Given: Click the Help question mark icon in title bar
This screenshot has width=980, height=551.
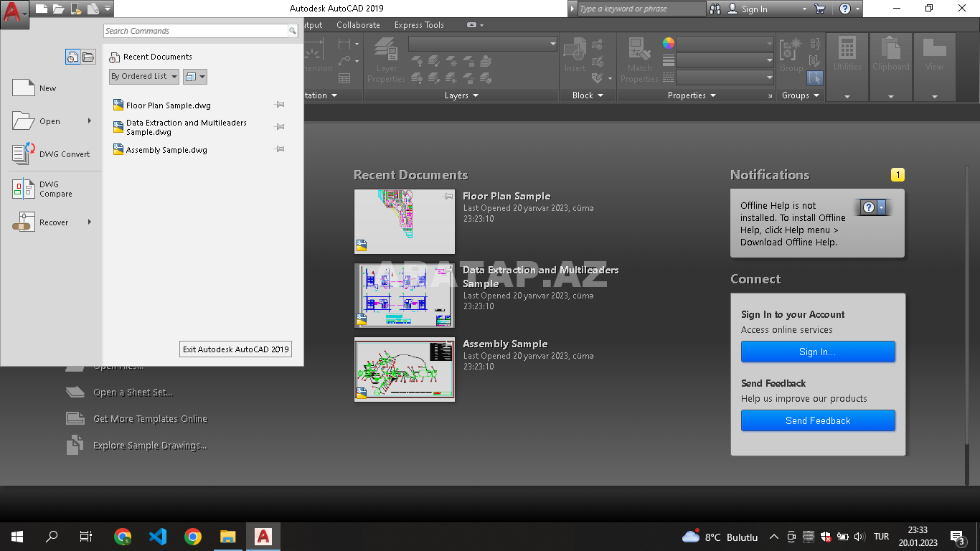Looking at the screenshot, I should pyautogui.click(x=845, y=9).
